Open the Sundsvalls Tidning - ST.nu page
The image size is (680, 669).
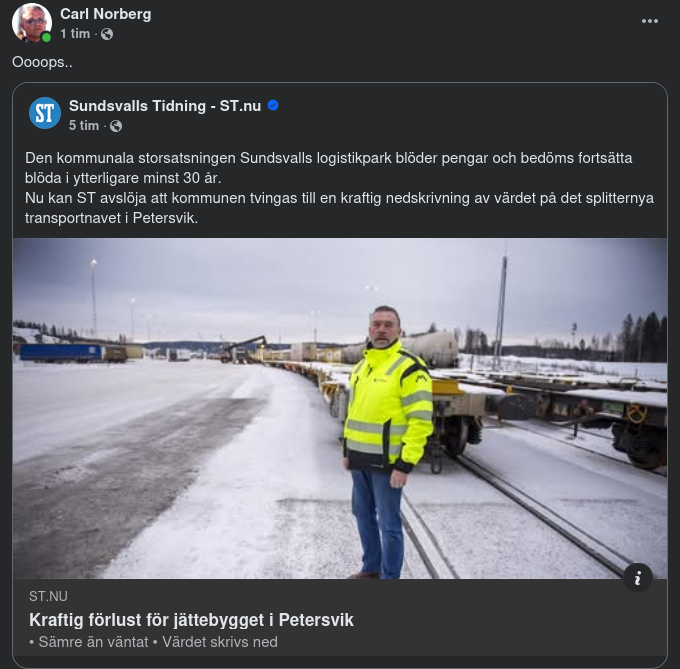164,106
